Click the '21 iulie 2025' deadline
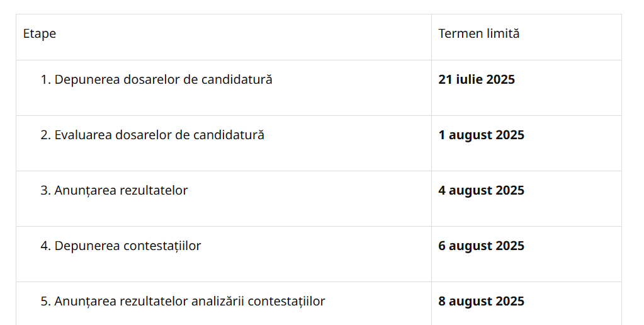The height and width of the screenshot is (325, 644). point(477,80)
